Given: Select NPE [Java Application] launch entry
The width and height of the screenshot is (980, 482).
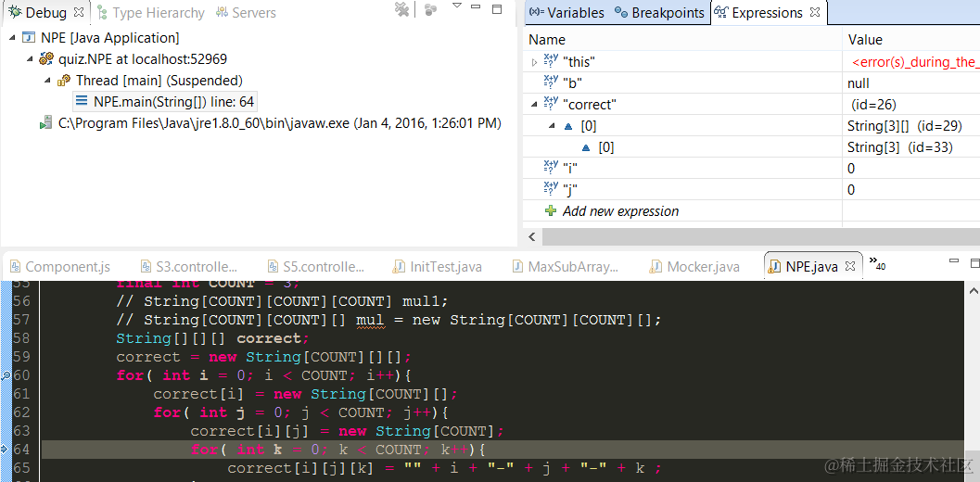Looking at the screenshot, I should click(x=110, y=37).
